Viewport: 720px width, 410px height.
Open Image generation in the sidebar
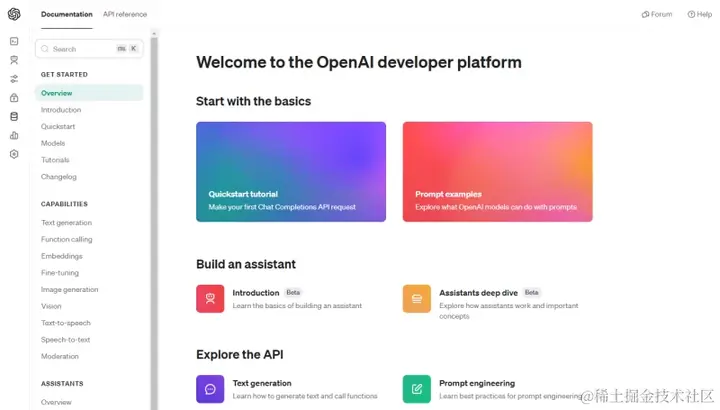point(70,290)
